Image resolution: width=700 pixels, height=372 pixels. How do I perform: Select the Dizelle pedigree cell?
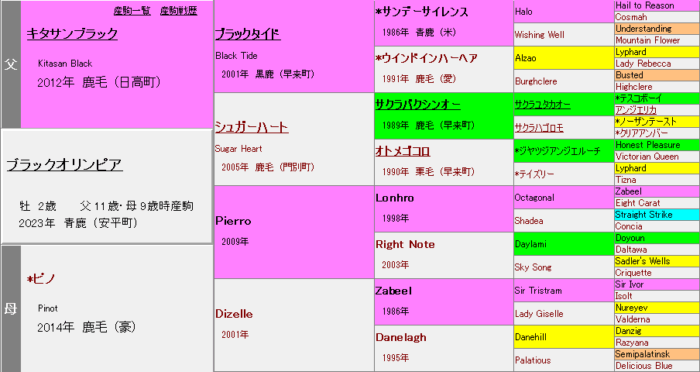[294, 325]
